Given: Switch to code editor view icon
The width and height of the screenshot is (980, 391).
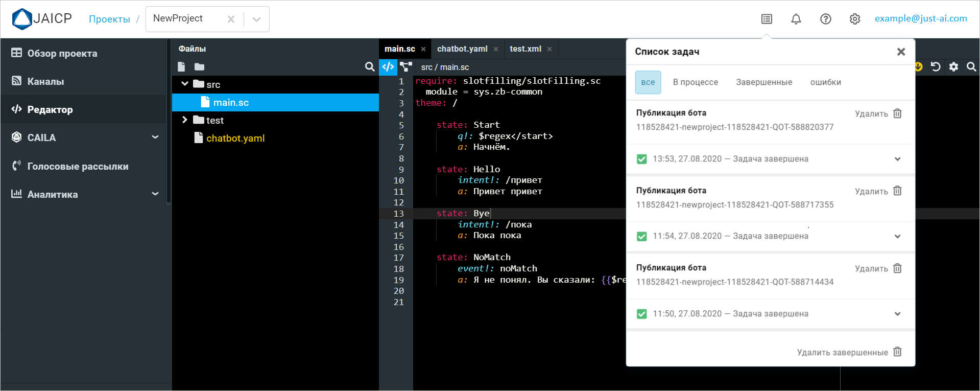Looking at the screenshot, I should click(x=388, y=67).
